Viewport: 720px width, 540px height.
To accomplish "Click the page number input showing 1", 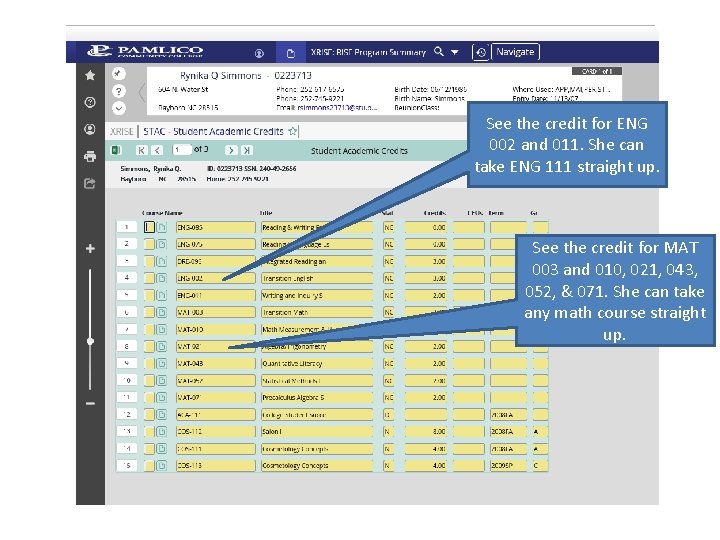I will [182, 150].
